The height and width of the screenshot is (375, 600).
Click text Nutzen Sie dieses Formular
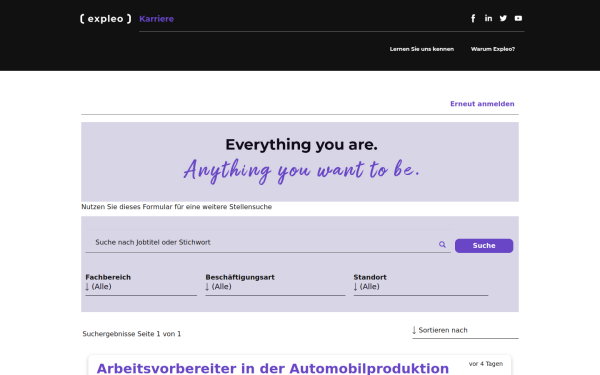176,207
